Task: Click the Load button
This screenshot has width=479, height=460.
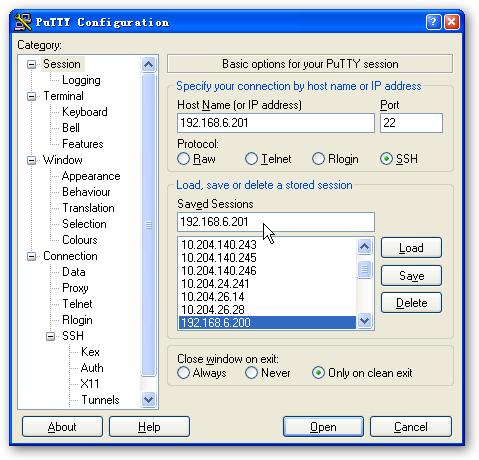Action: tap(411, 248)
